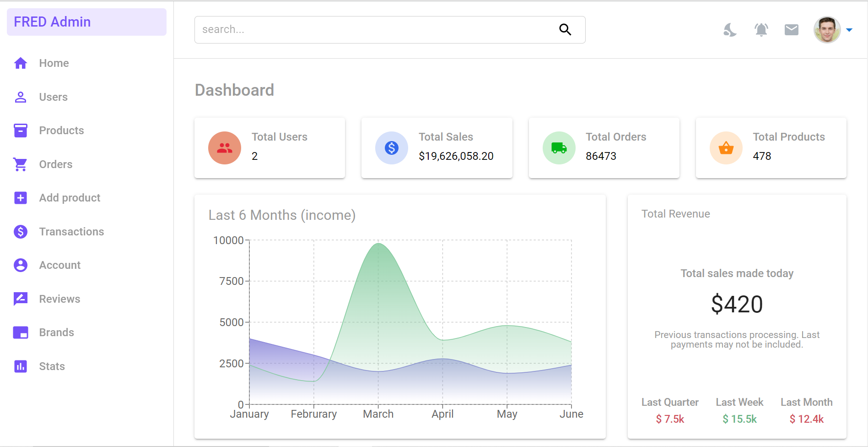Click the Brands sidebar icon
Viewport: 868px width, 447px height.
point(21,333)
